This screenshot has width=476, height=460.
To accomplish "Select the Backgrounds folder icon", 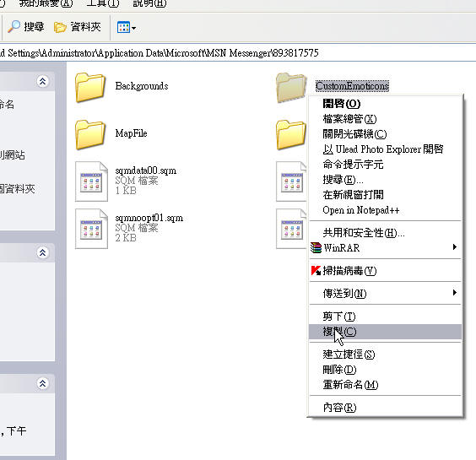I will pyautogui.click(x=90, y=87).
